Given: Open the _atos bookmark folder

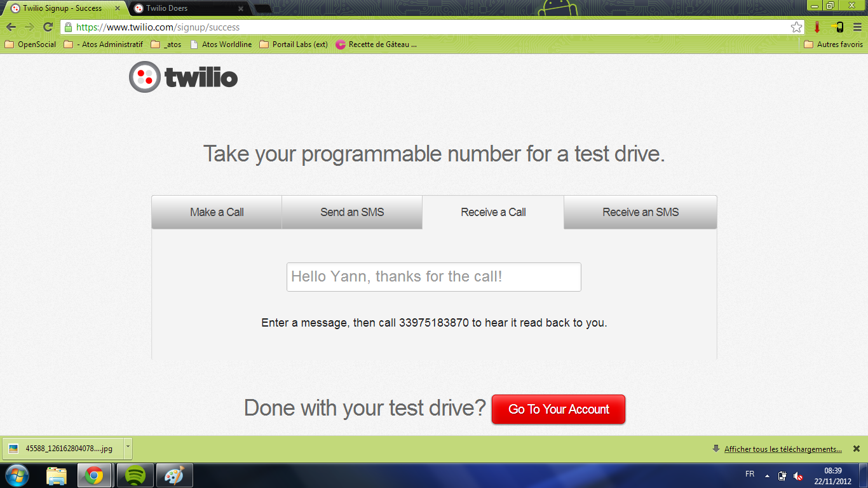Looking at the screenshot, I should (x=166, y=44).
